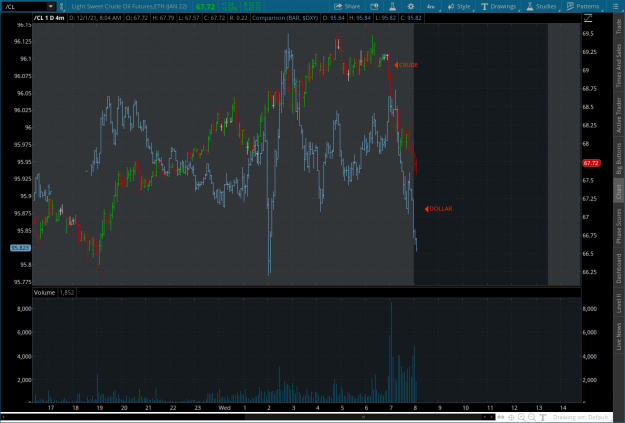Click the green 67.72 last price in header
This screenshot has height=423, width=625.
click(x=205, y=7)
